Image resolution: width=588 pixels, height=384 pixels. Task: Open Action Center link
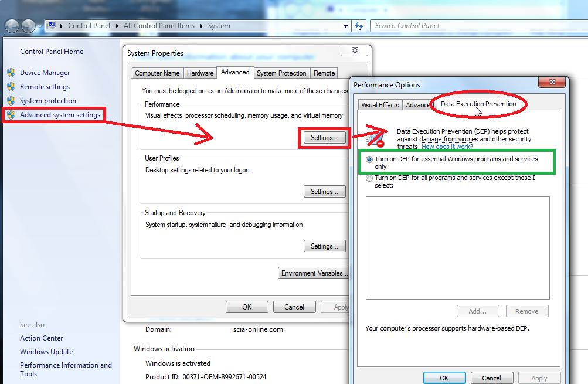pos(41,338)
